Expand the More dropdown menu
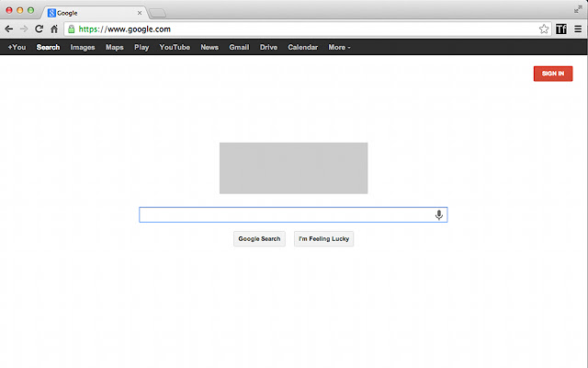588x368 pixels. tap(339, 47)
